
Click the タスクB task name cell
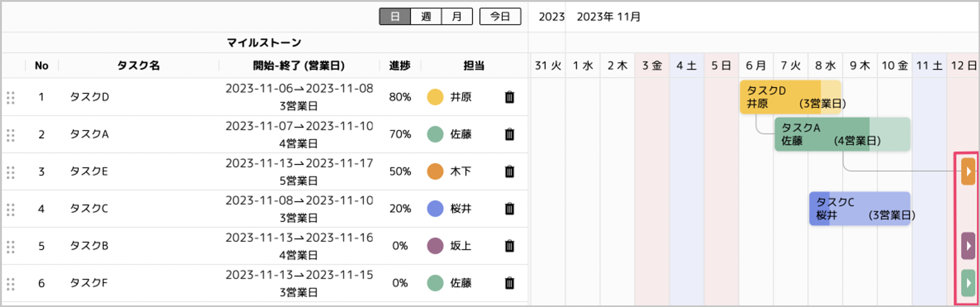coord(89,246)
